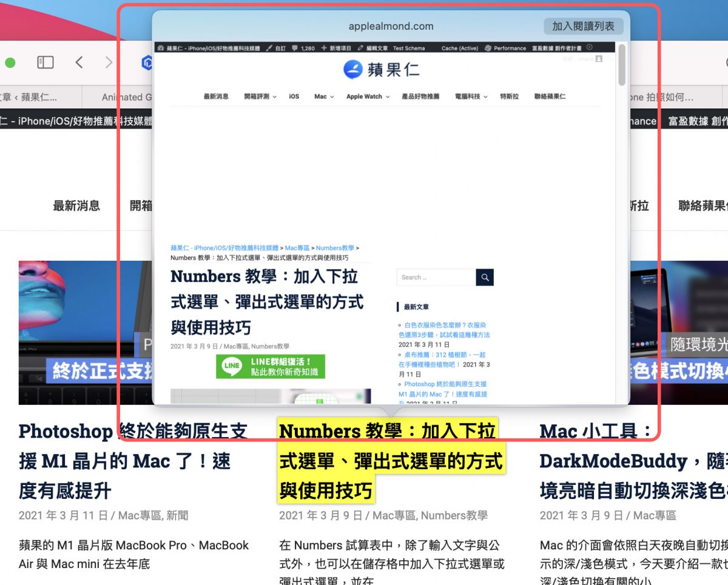
Task: Click the magnifier search button in preview
Action: click(x=485, y=278)
